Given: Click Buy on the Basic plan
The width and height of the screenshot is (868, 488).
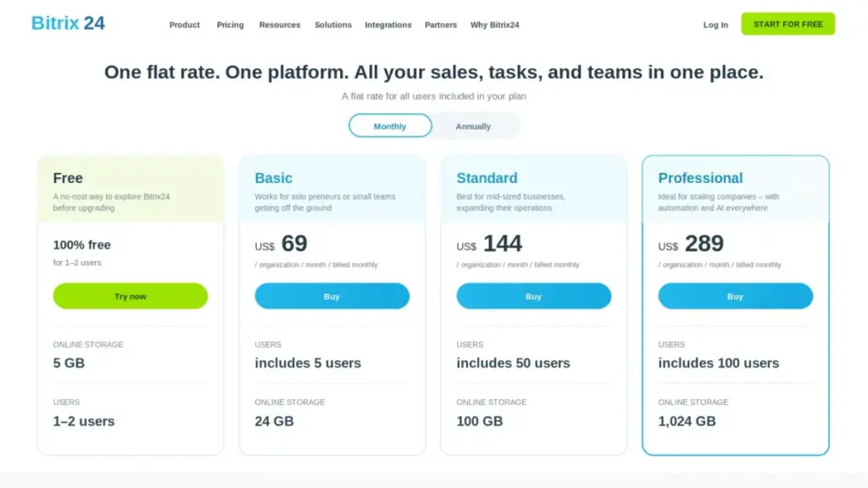Looking at the screenshot, I should click(x=331, y=296).
